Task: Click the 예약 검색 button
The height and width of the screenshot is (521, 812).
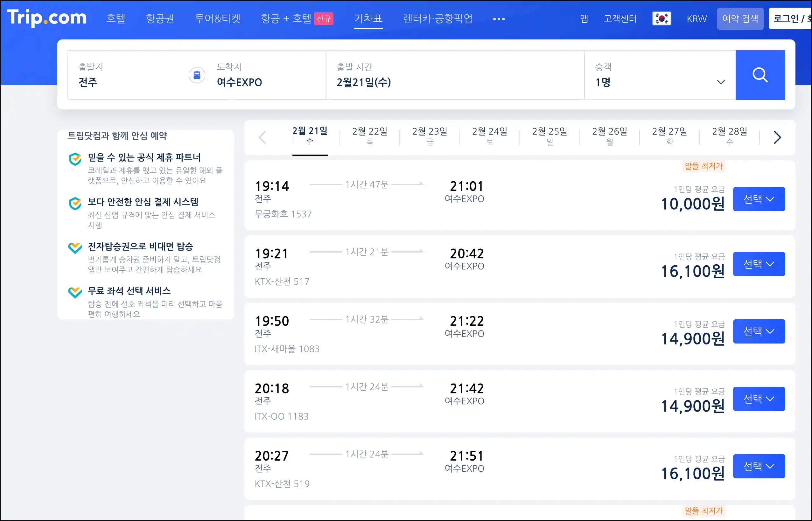Action: point(740,18)
